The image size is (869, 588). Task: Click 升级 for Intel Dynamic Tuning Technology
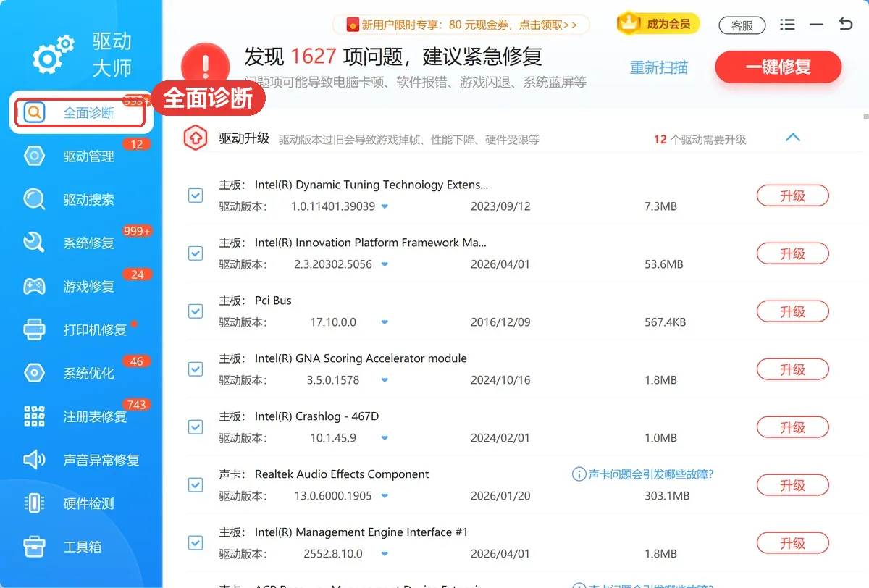793,196
